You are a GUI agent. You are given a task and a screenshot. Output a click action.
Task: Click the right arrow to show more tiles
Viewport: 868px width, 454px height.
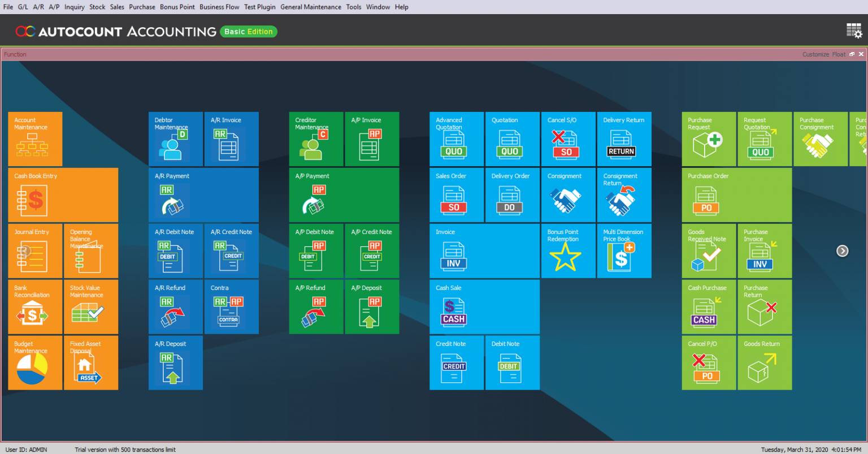[843, 250]
